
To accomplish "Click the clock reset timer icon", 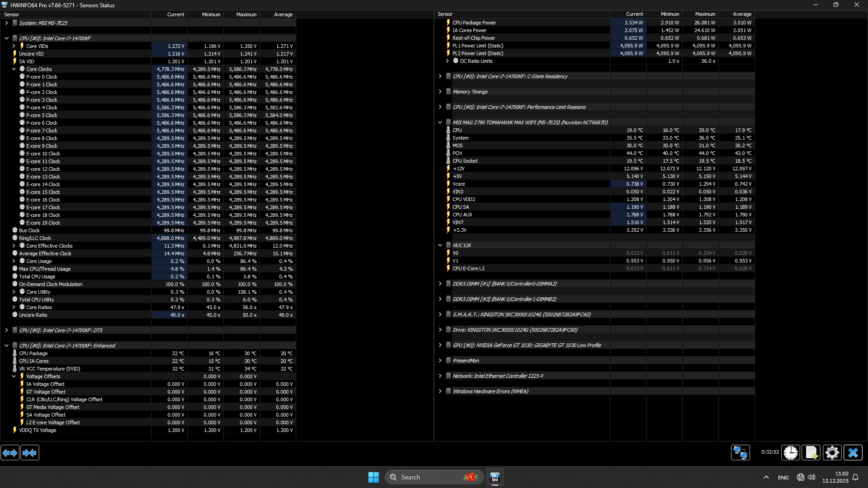I will (791, 452).
